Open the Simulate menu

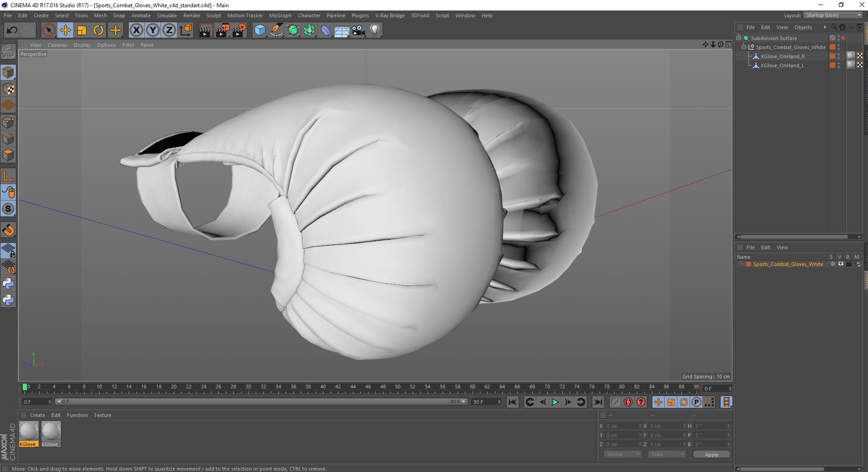pos(167,15)
